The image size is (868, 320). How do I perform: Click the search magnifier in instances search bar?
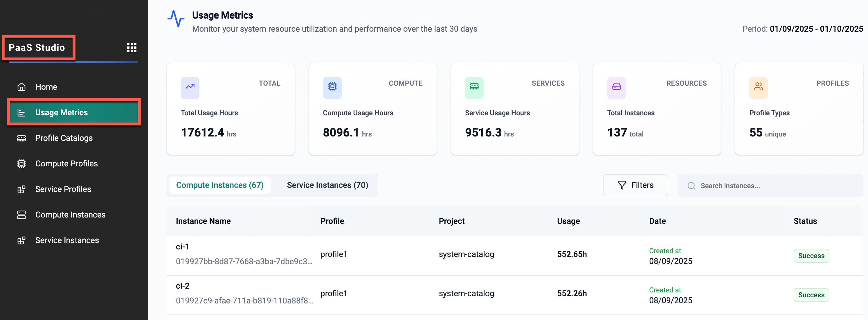pos(691,186)
